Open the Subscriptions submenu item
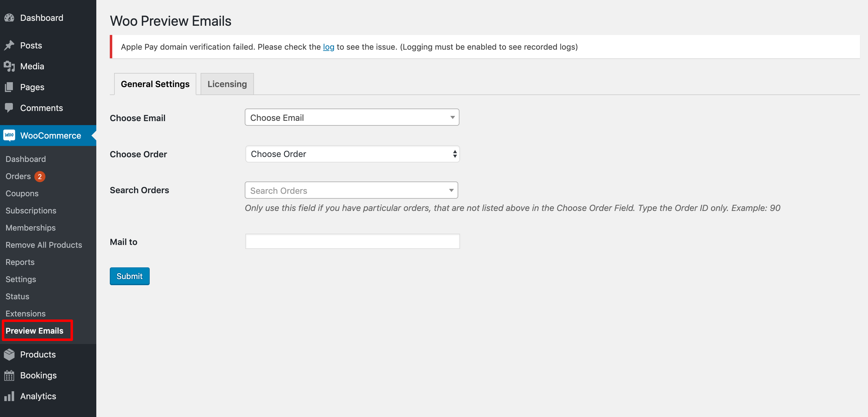Viewport: 868px width, 417px height. (x=31, y=211)
